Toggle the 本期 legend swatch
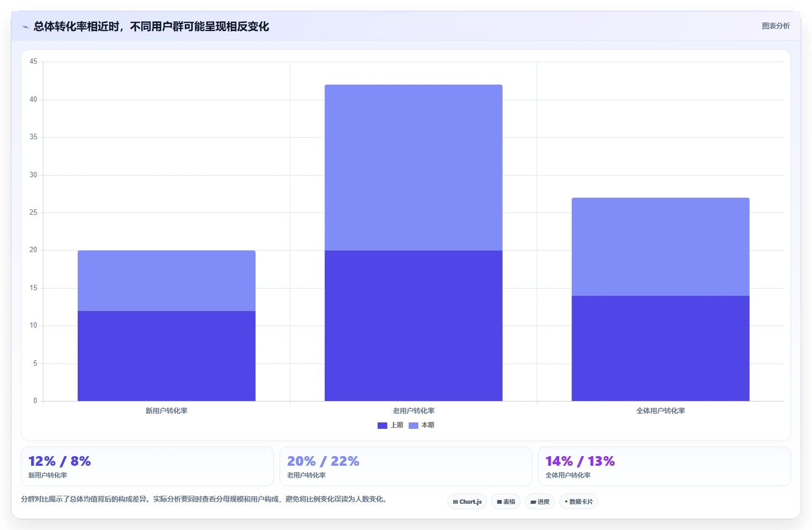This screenshot has height=530, width=812. 413,426
